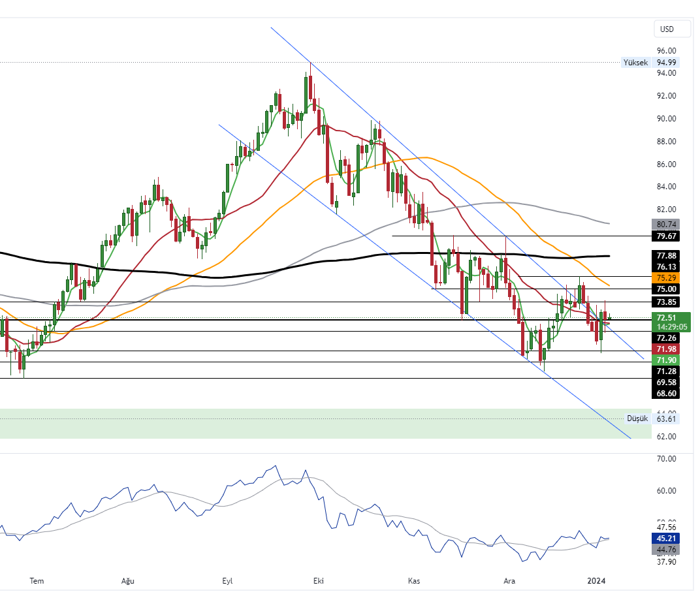700x613 pixels.
Task: Click the Kas month label on time axis
Action: pos(413,580)
